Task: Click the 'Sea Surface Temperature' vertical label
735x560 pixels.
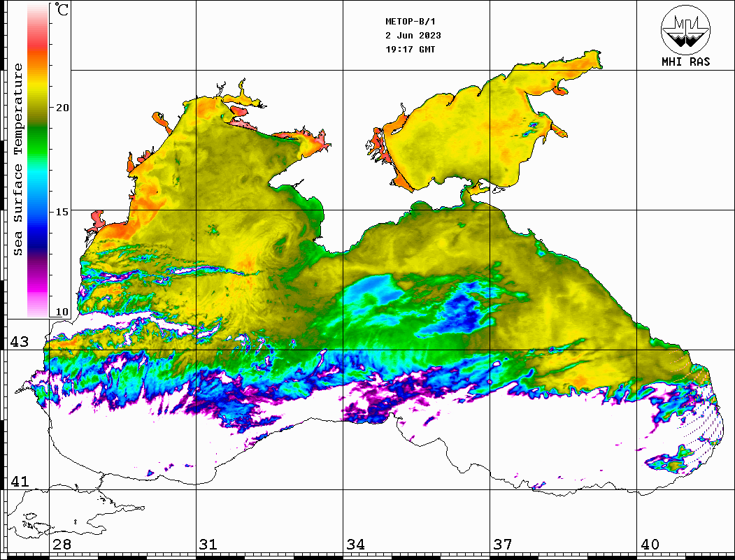Action: coord(18,159)
